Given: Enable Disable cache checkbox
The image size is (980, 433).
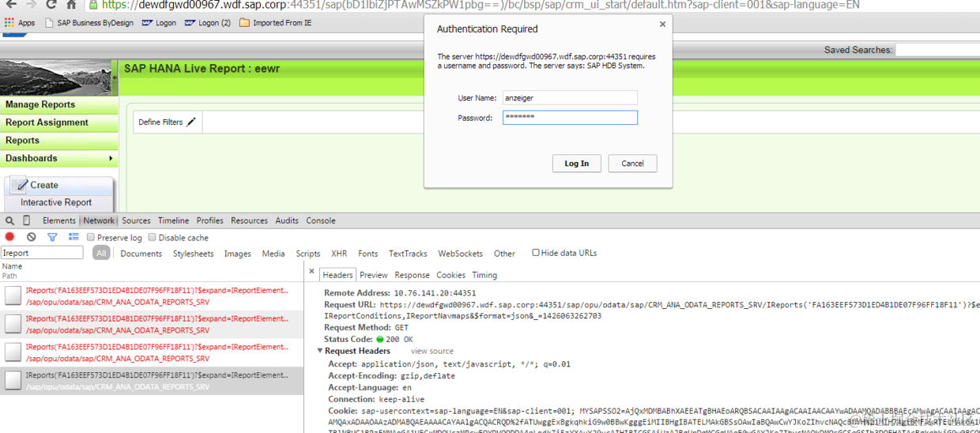Looking at the screenshot, I should pos(152,238).
